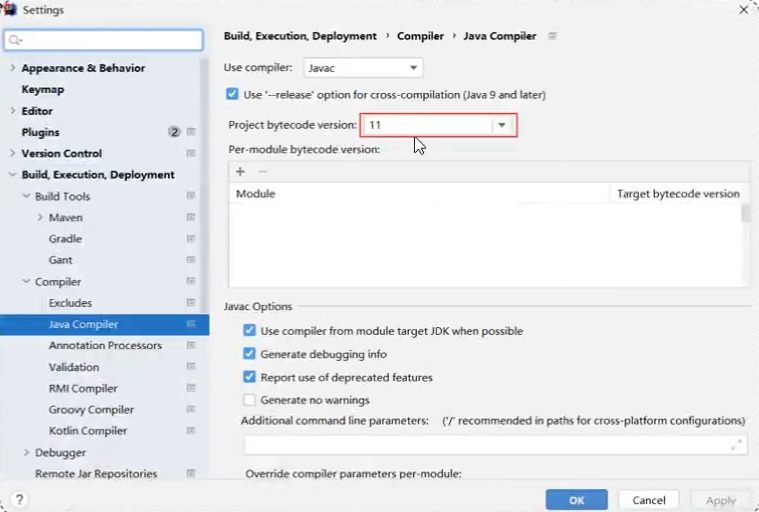Viewport: 759px width, 512px height.
Task: Add a per-module bytecode version with plus icon
Action: click(240, 171)
